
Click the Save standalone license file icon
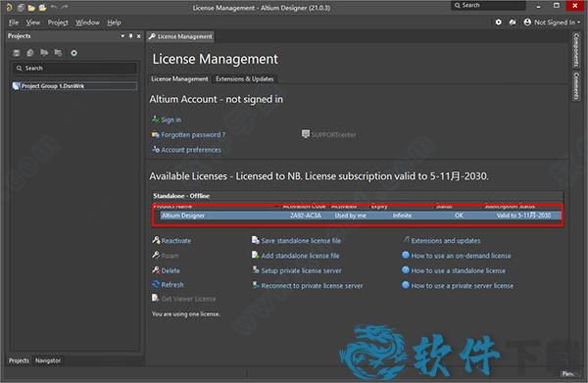coord(256,240)
